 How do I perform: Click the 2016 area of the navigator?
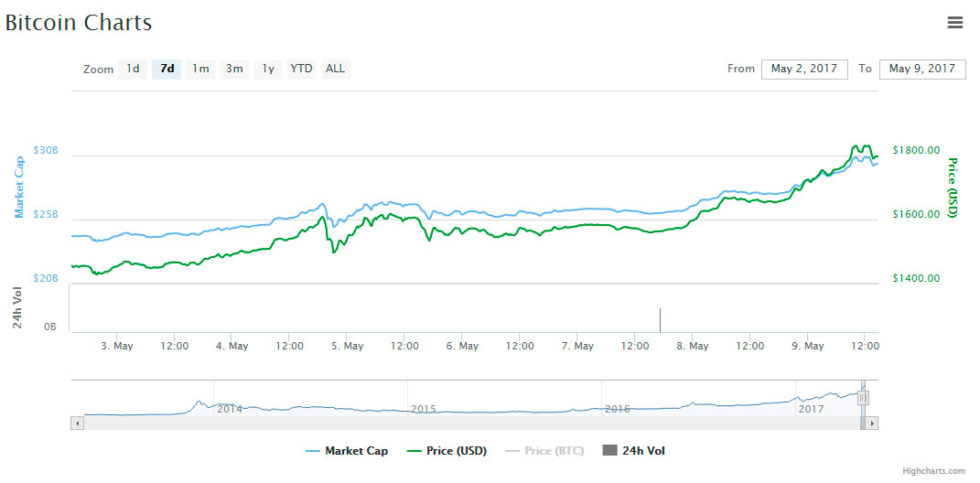click(616, 409)
